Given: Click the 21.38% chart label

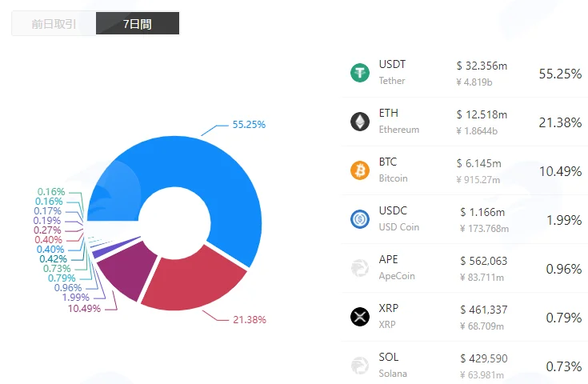Looking at the screenshot, I should 250,320.
